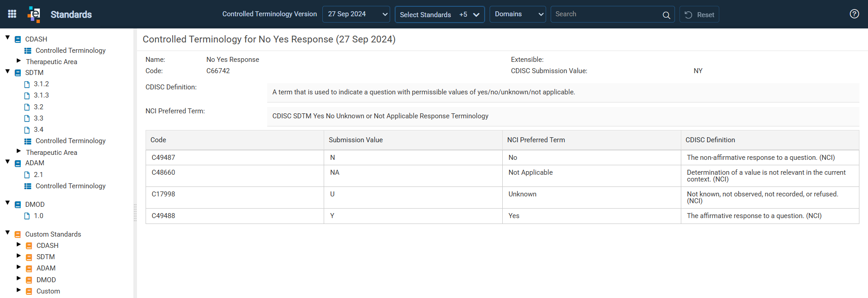Viewport: 868px width, 298px height.
Task: Click the Reset button
Action: pyautogui.click(x=699, y=14)
